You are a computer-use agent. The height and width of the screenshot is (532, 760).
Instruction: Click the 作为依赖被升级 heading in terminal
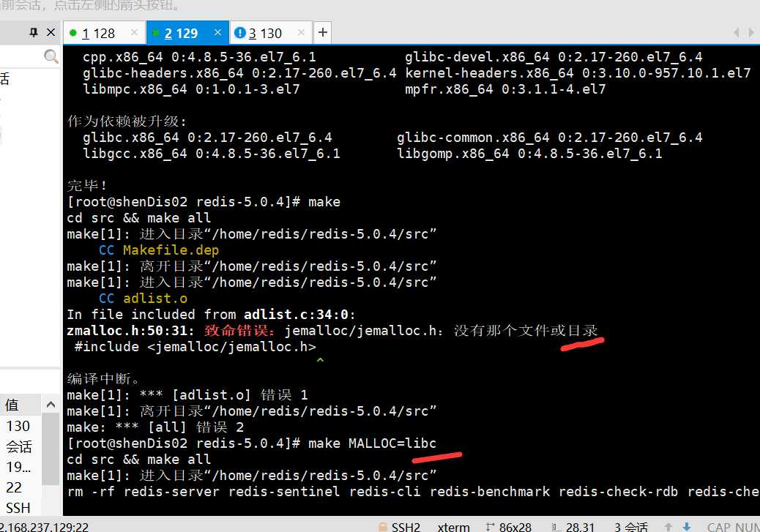(x=127, y=121)
